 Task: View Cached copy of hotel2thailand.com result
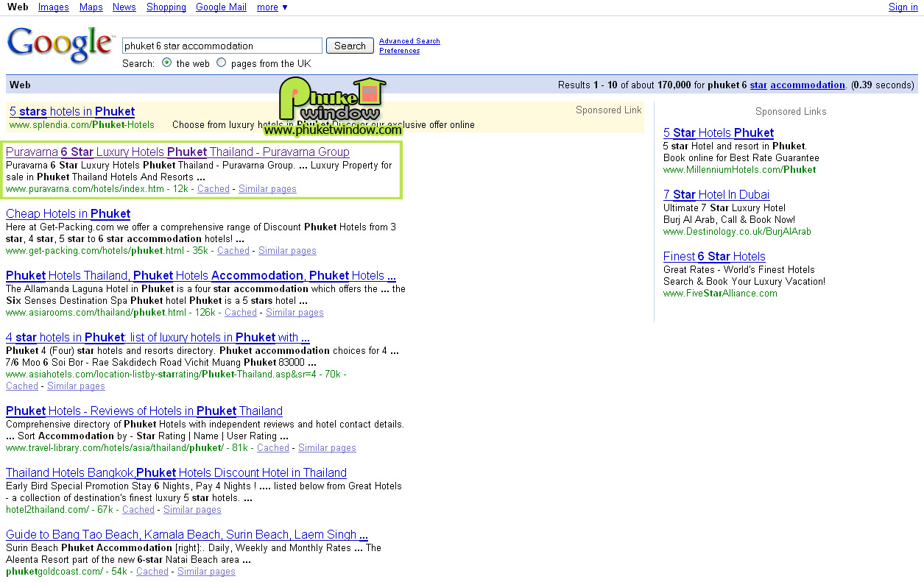(138, 510)
